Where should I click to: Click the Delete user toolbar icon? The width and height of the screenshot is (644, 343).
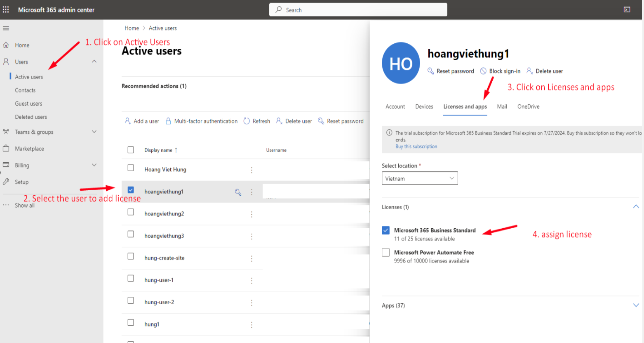click(279, 121)
